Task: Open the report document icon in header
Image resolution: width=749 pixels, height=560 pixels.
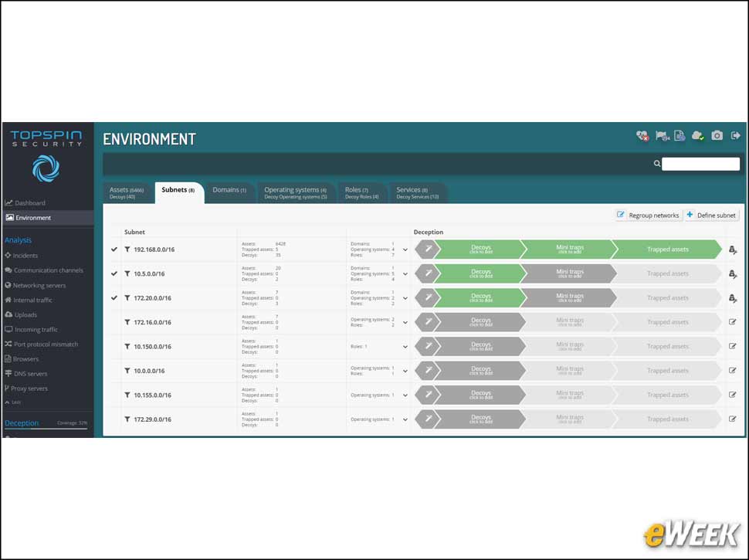Action: pos(680,136)
